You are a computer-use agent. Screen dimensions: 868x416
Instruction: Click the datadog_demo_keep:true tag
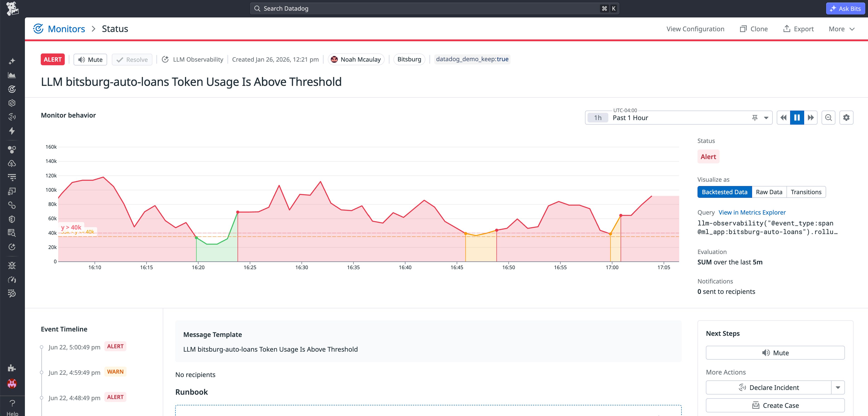point(472,59)
